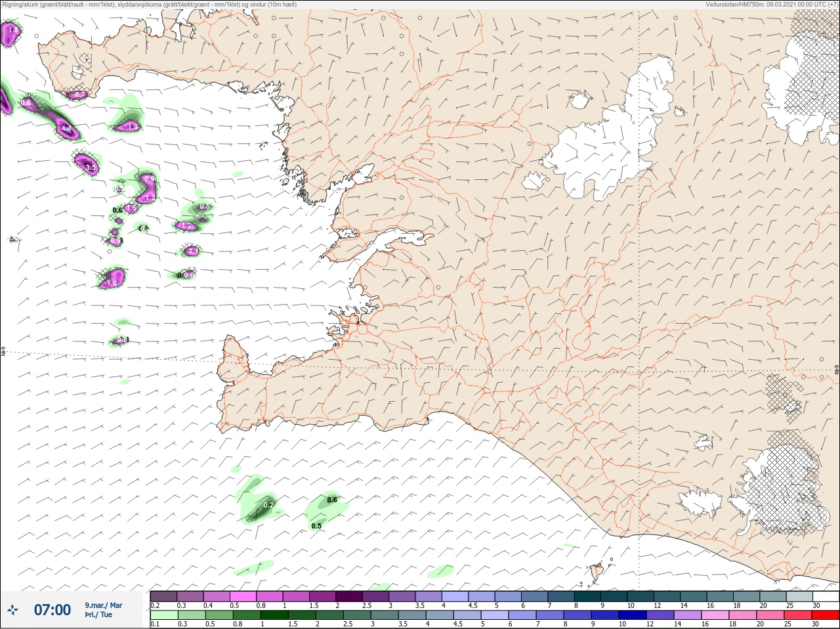Click the white top-row legend swatch labeled 30

[826, 596]
